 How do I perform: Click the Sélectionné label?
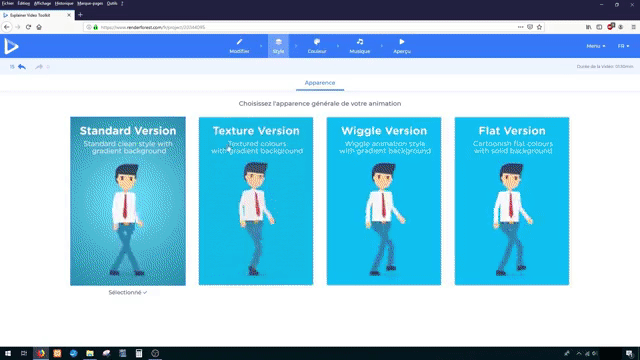click(x=127, y=292)
